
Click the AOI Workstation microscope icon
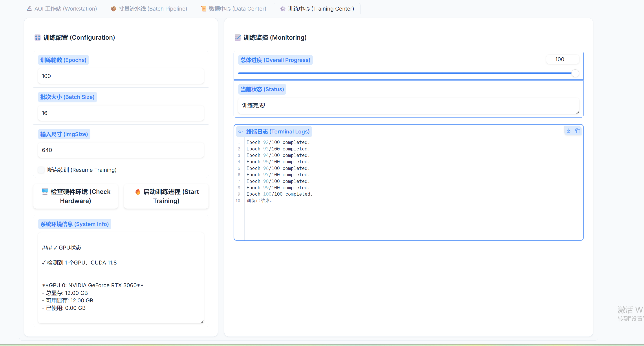[29, 9]
